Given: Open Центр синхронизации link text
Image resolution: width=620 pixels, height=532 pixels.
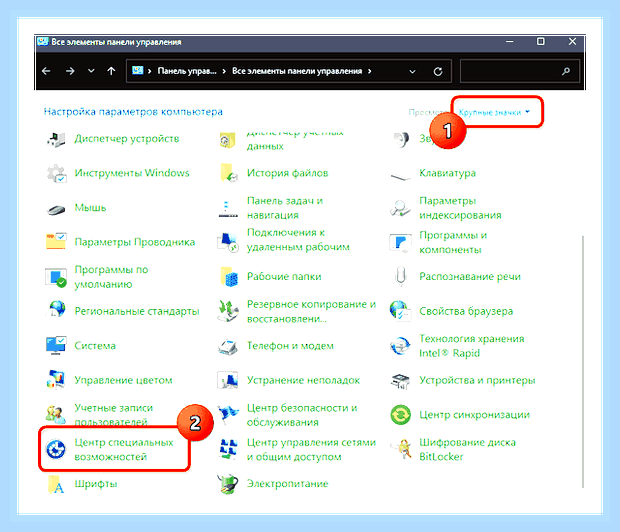Looking at the screenshot, I should [x=474, y=415].
